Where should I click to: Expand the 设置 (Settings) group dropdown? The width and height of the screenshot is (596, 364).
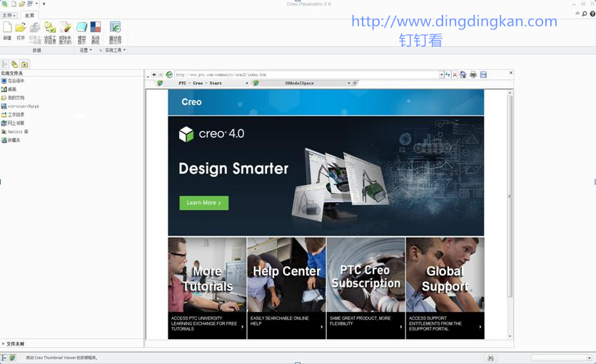(x=86, y=50)
